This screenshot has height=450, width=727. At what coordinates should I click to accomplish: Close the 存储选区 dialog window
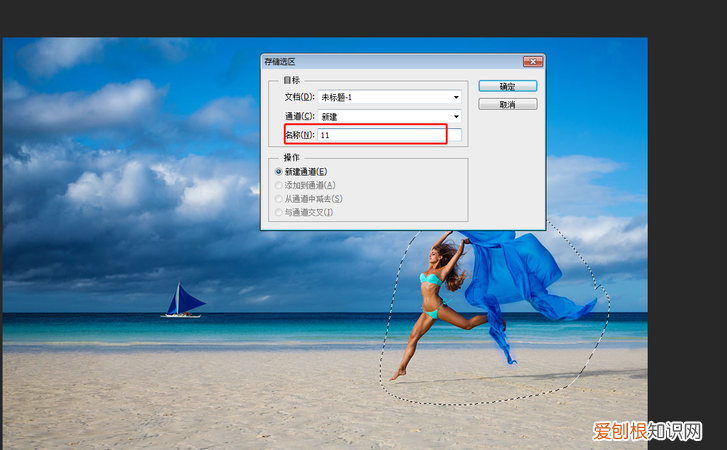click(x=533, y=61)
